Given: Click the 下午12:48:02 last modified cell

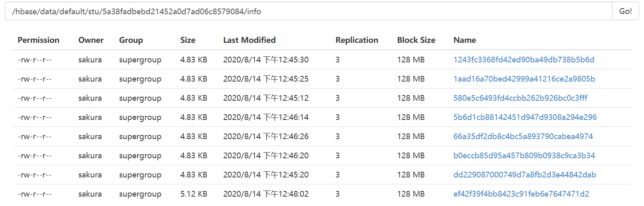Looking at the screenshot, I should [266, 194].
